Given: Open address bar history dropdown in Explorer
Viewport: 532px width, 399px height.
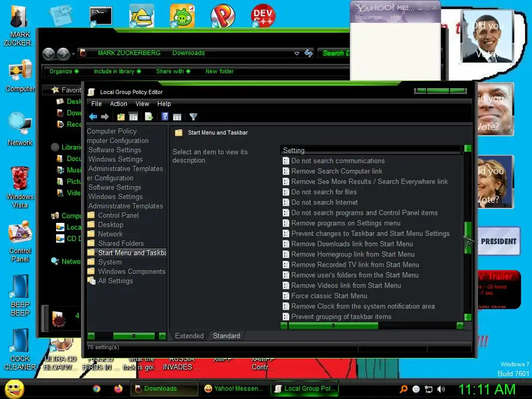Looking at the screenshot, I should tap(297, 54).
